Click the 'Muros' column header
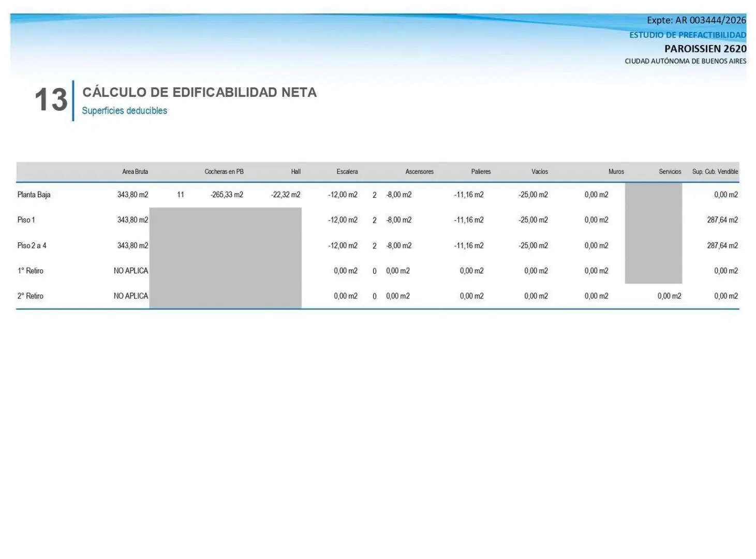756x559 pixels. (616, 172)
